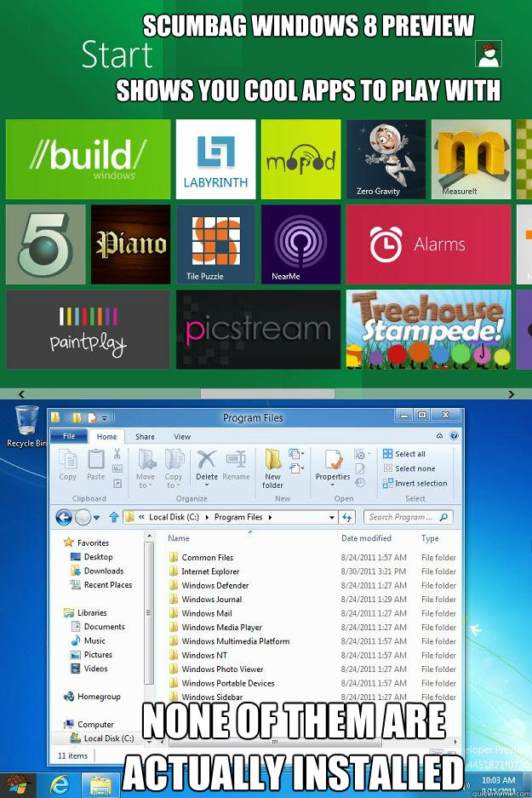Viewport: 532px width, 798px height.
Task: Click the user avatar on Start screen
Action: click(489, 54)
